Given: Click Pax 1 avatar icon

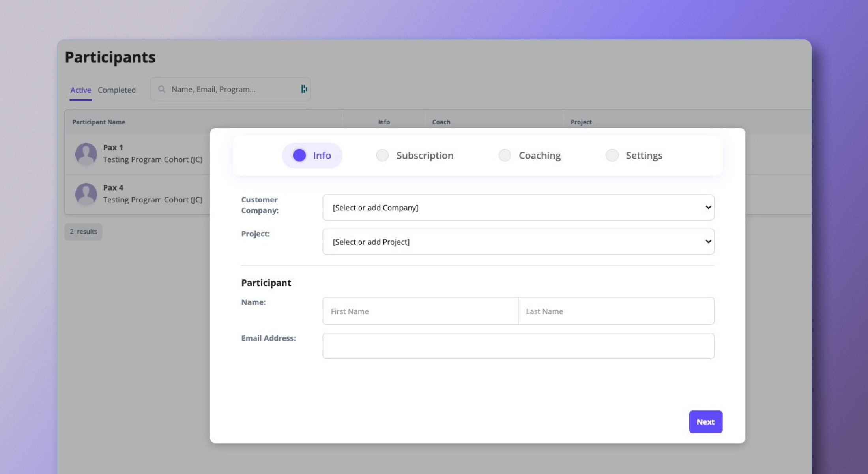Looking at the screenshot, I should [x=86, y=154].
